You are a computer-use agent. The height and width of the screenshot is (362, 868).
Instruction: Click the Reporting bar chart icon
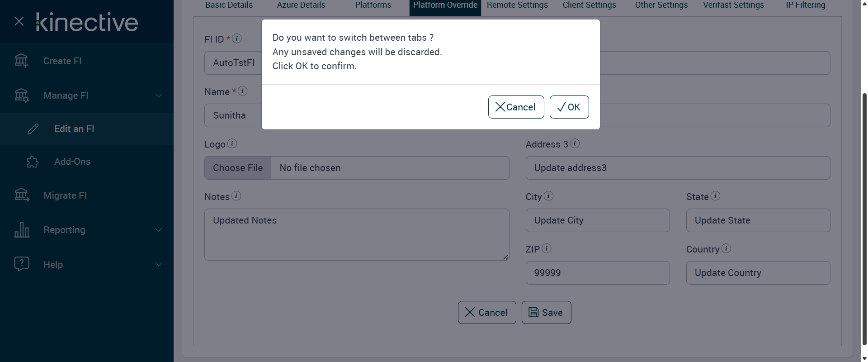coord(21,230)
